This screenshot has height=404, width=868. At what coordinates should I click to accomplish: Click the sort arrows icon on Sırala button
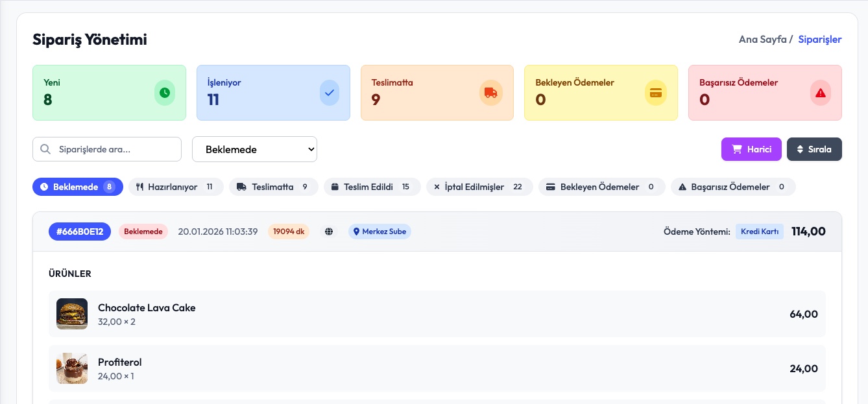point(800,149)
